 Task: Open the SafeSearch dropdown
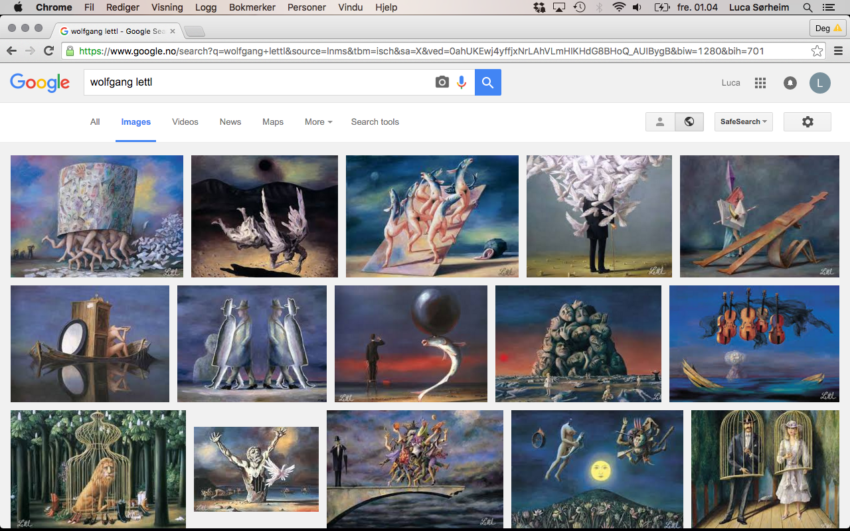tap(743, 122)
